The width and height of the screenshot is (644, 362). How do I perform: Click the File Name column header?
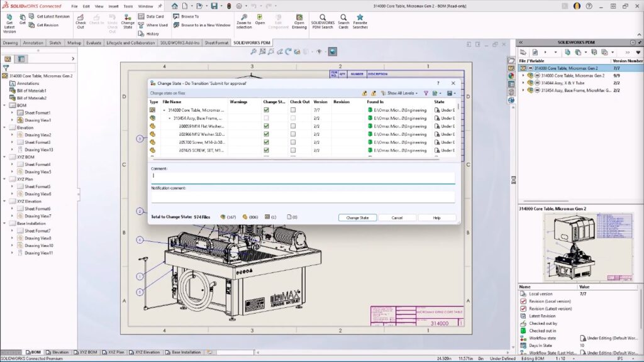point(172,102)
